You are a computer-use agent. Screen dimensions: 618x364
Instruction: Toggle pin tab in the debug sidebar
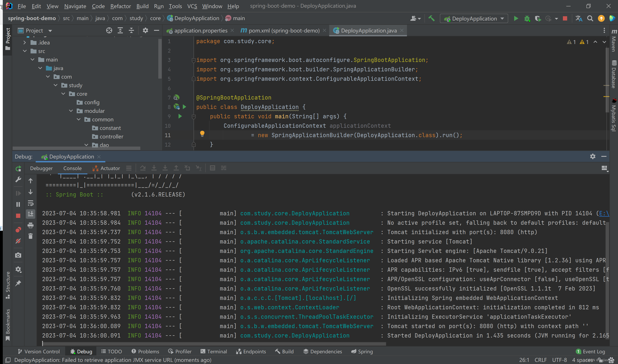pyautogui.click(x=18, y=283)
